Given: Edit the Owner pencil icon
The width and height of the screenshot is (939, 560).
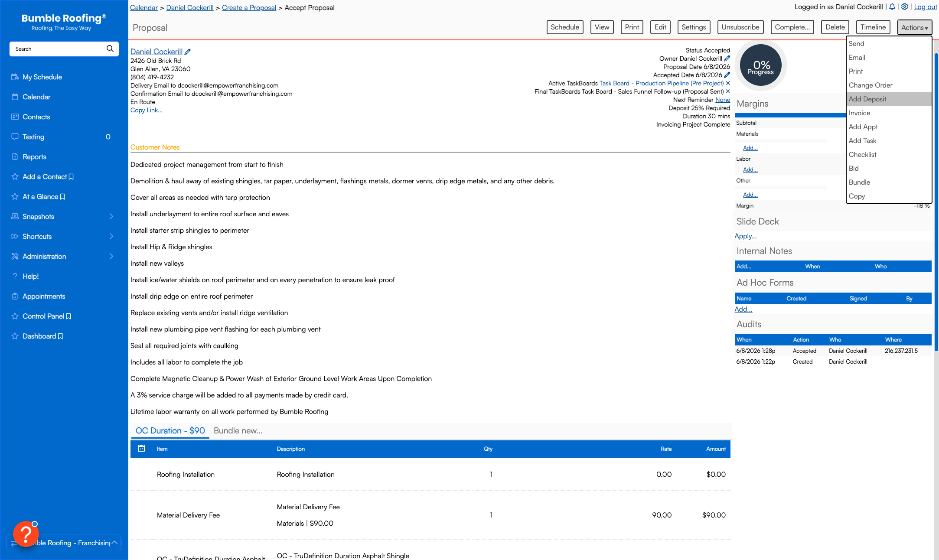Looking at the screenshot, I should (x=727, y=59).
